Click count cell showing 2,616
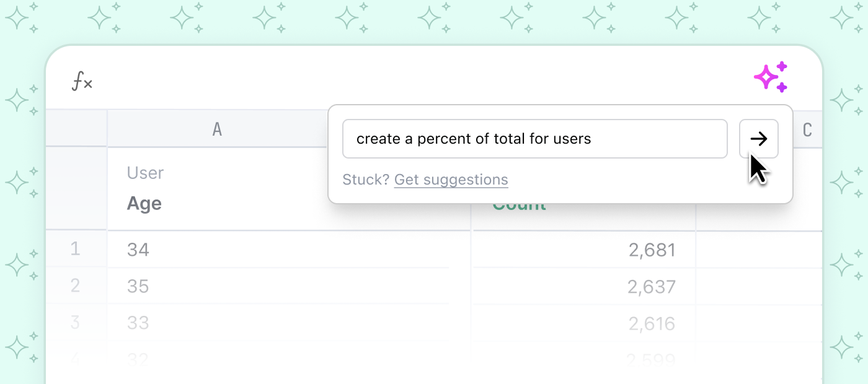Image resolution: width=868 pixels, height=384 pixels. (x=583, y=323)
